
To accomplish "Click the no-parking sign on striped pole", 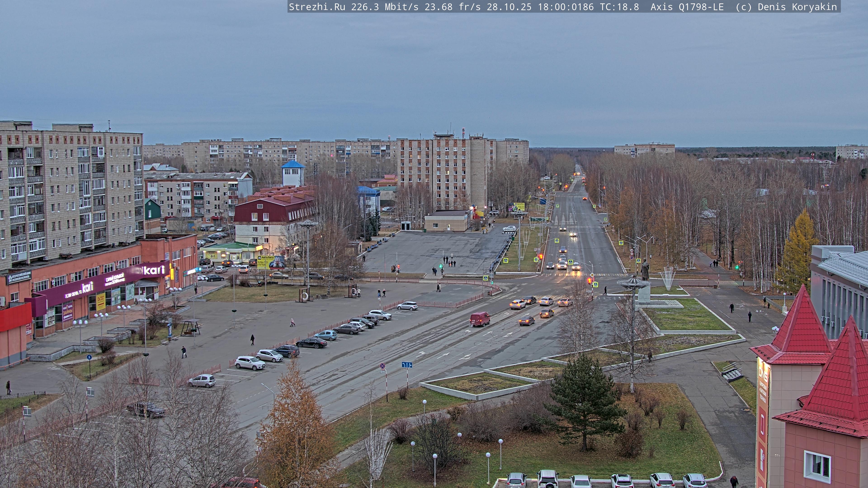I will pyautogui.click(x=382, y=366).
